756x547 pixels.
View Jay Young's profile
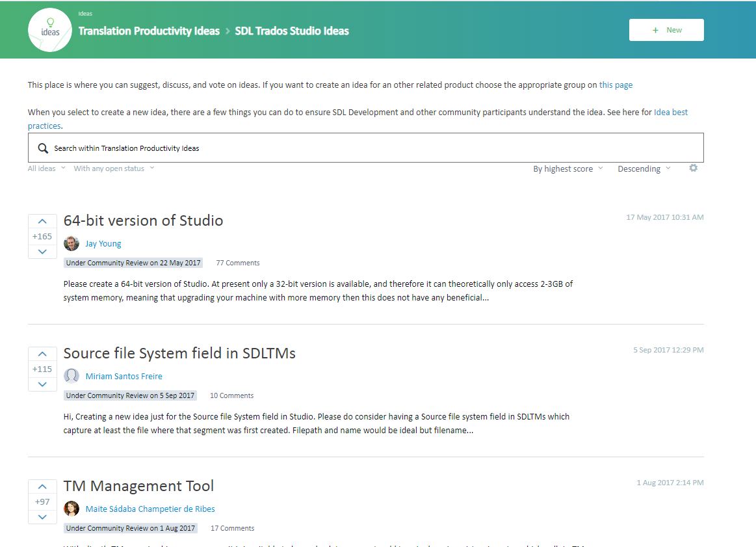pos(103,244)
